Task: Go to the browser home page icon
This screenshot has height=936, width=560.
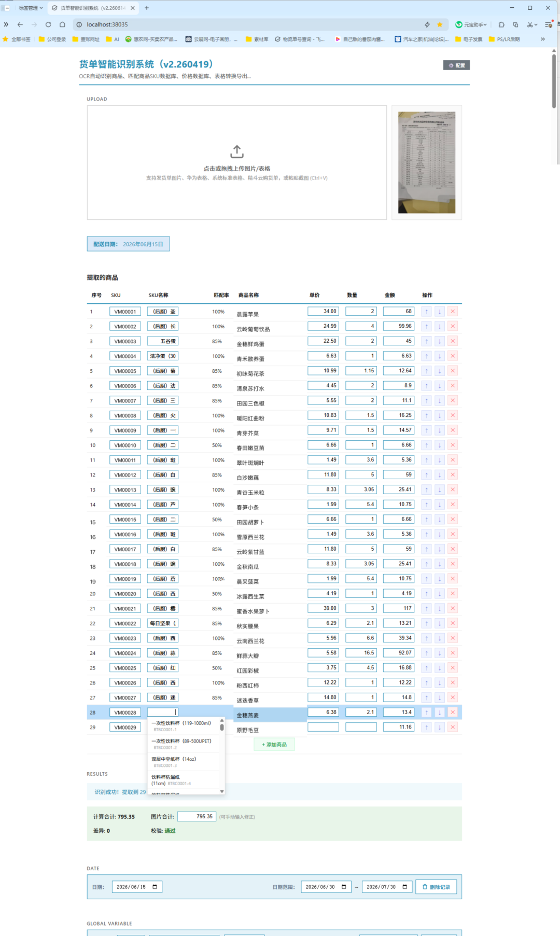Action: click(62, 24)
